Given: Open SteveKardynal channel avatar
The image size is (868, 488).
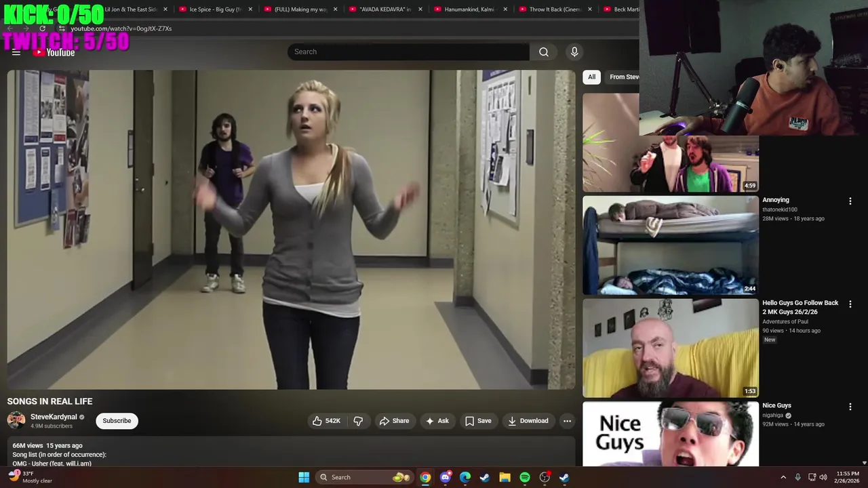Looking at the screenshot, I should [16, 420].
